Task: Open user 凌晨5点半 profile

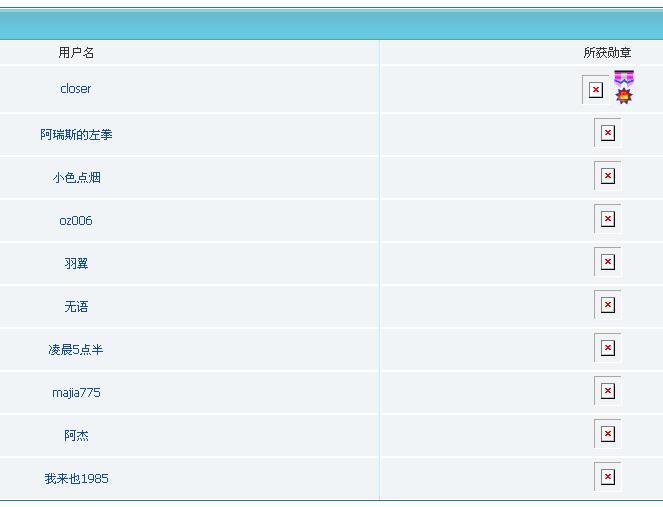Action: [76, 350]
